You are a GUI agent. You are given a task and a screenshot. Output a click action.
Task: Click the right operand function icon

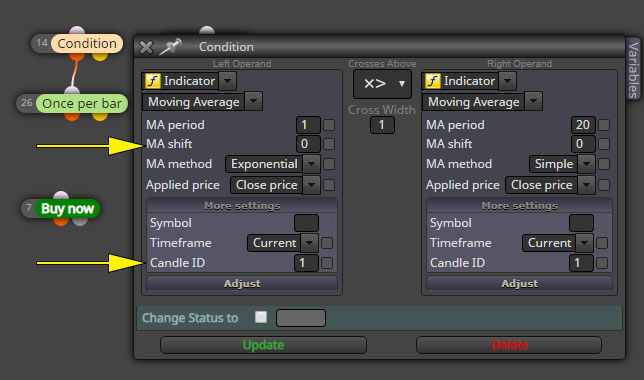[x=432, y=81]
